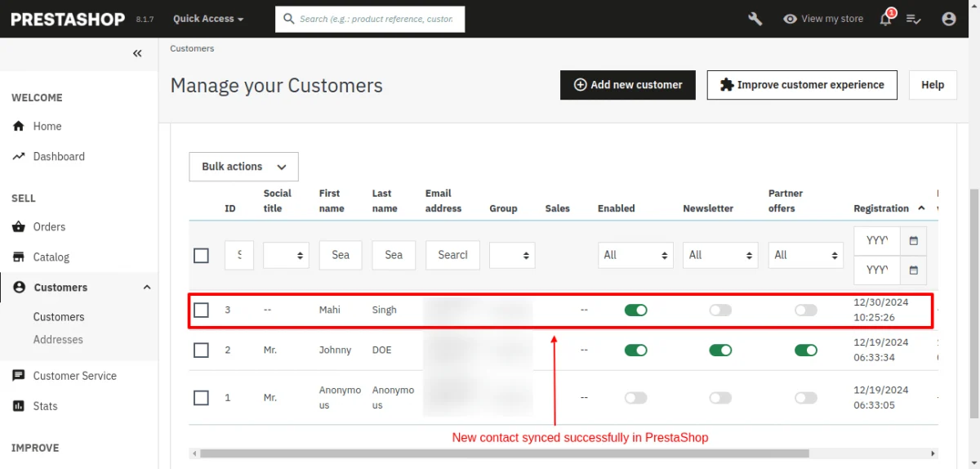This screenshot has width=980, height=469.
Task: Click the right scrollbar arrow below the table
Action: tap(933, 453)
